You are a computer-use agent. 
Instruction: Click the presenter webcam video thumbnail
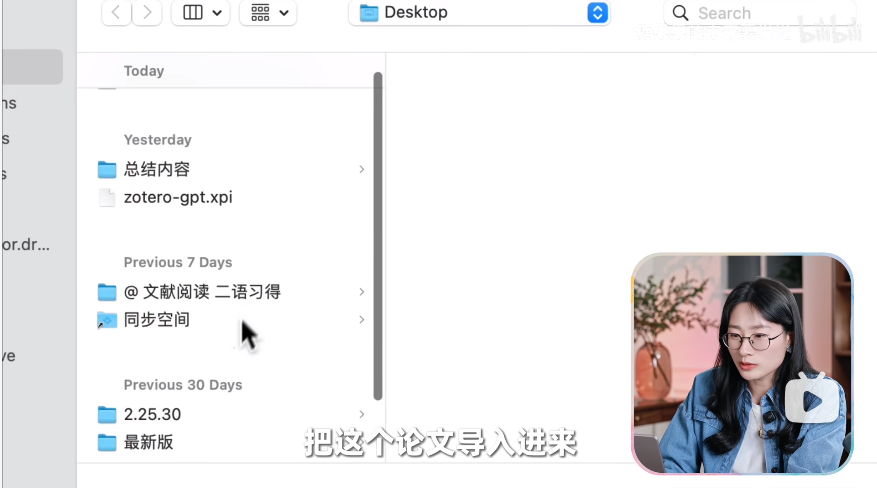(742, 364)
